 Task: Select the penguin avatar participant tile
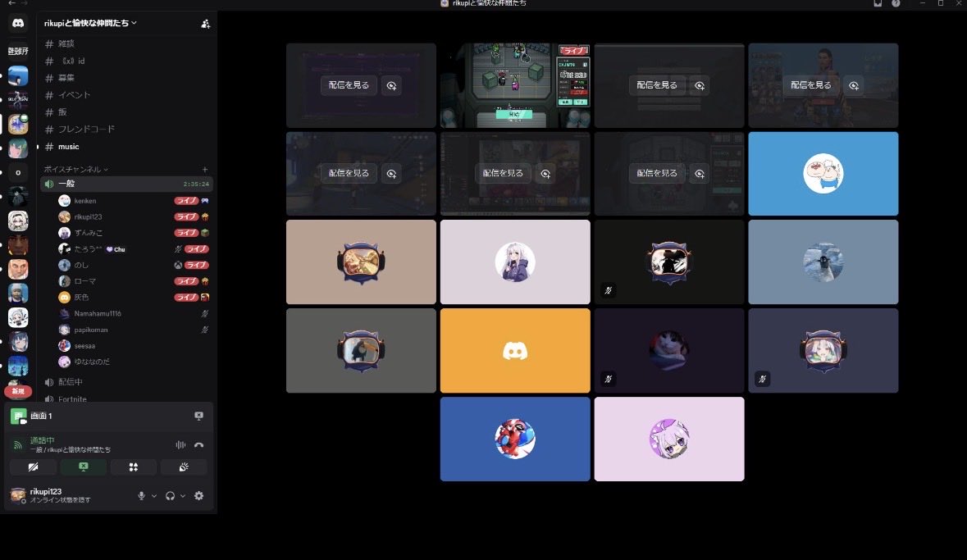point(823,262)
